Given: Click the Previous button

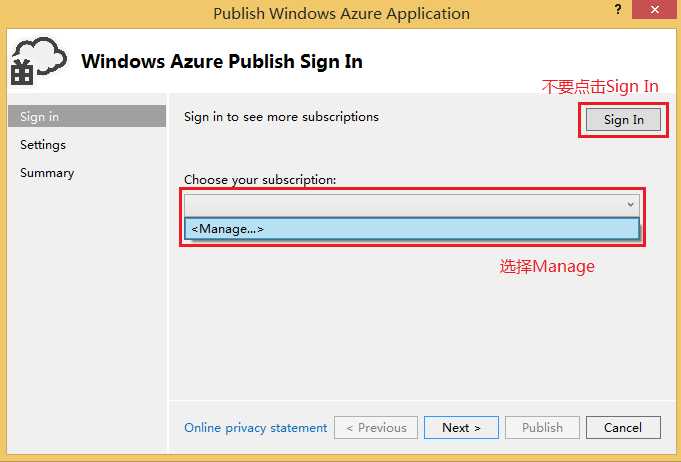Looking at the screenshot, I should coord(376,428).
